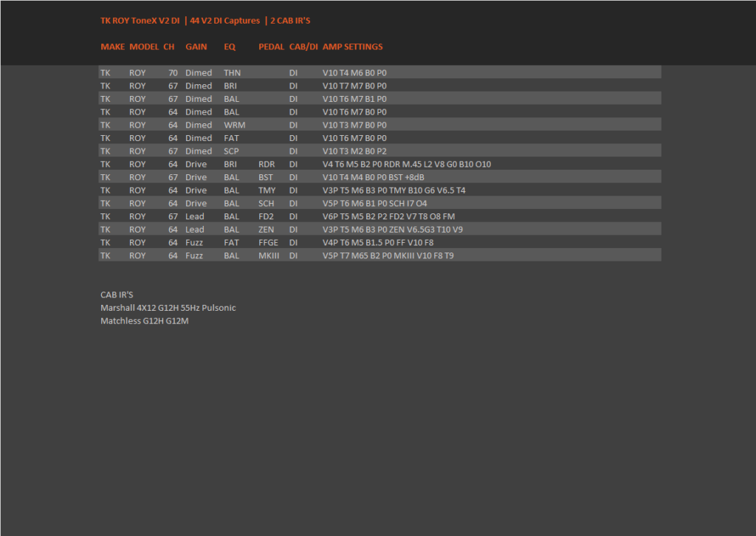The image size is (756, 536).
Task: Click the DI cell in MKIII row
Action: click(x=293, y=255)
